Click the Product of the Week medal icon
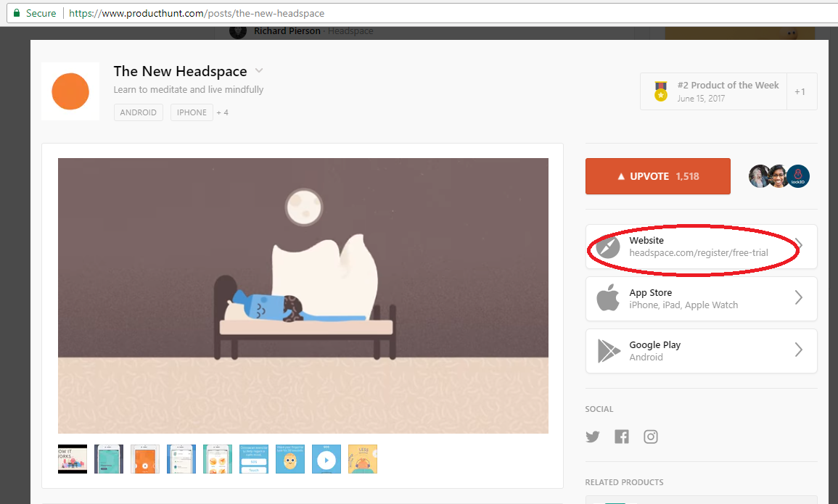This screenshot has height=504, width=838. coord(661,91)
